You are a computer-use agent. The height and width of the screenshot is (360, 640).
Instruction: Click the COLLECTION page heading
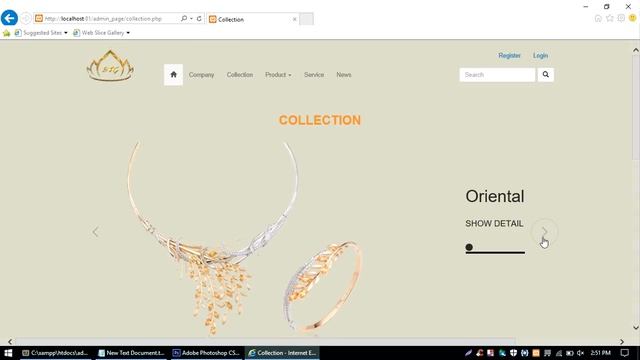(320, 120)
